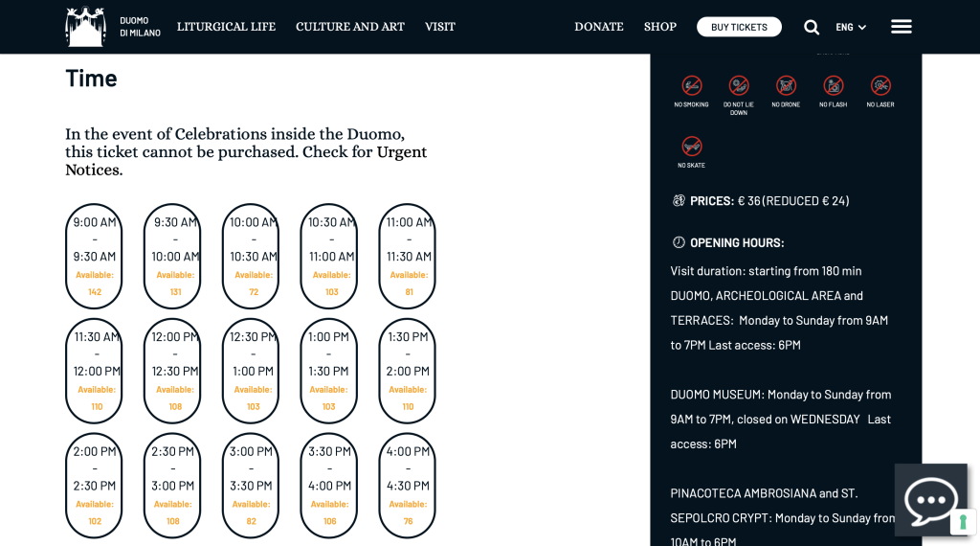This screenshot has width=980, height=546.
Task: Select the 11:00 AM - 11:30 AM slot
Action: 408,257
